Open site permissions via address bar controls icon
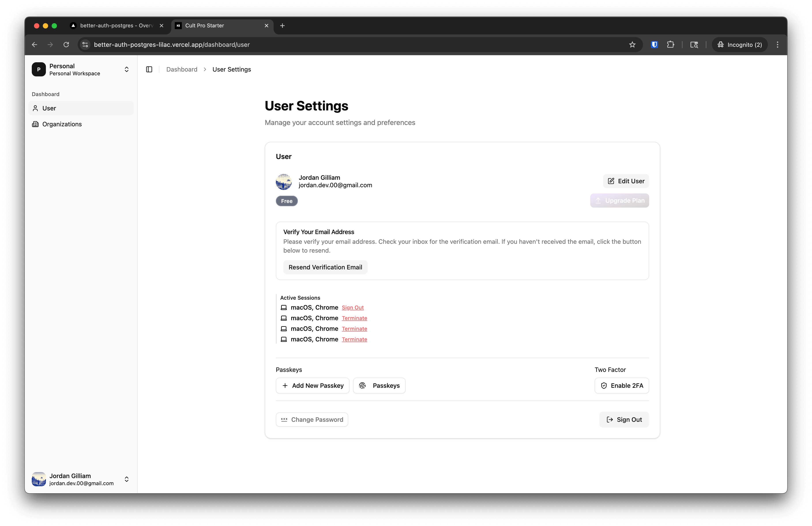Screen dimensions: 812x526 tap(85, 44)
